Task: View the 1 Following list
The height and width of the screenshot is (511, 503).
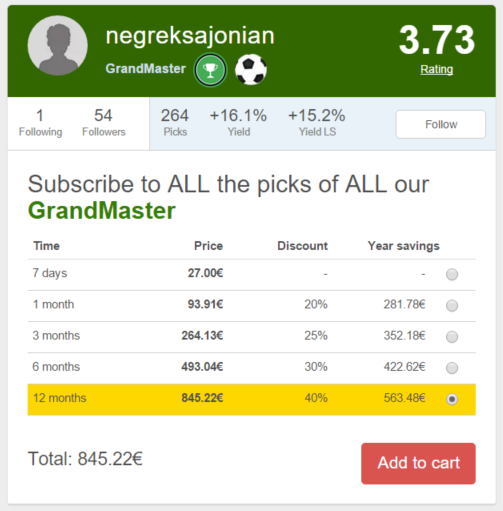Action: 40,123
